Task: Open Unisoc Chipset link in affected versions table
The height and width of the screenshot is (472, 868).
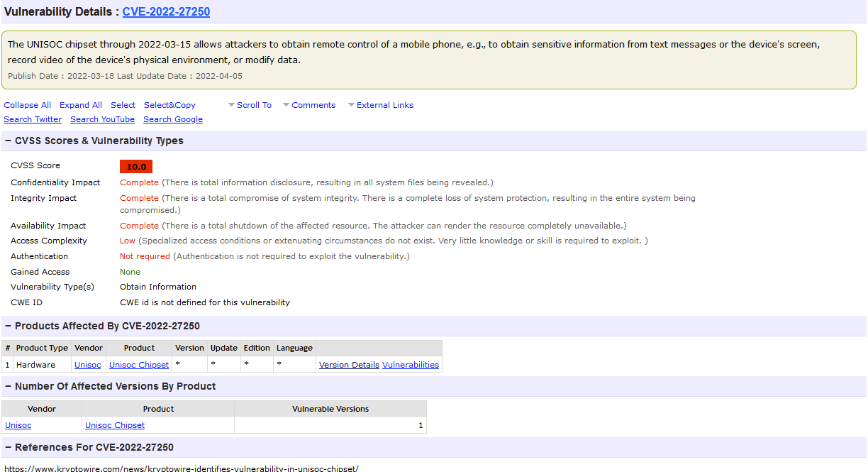Action: point(115,425)
